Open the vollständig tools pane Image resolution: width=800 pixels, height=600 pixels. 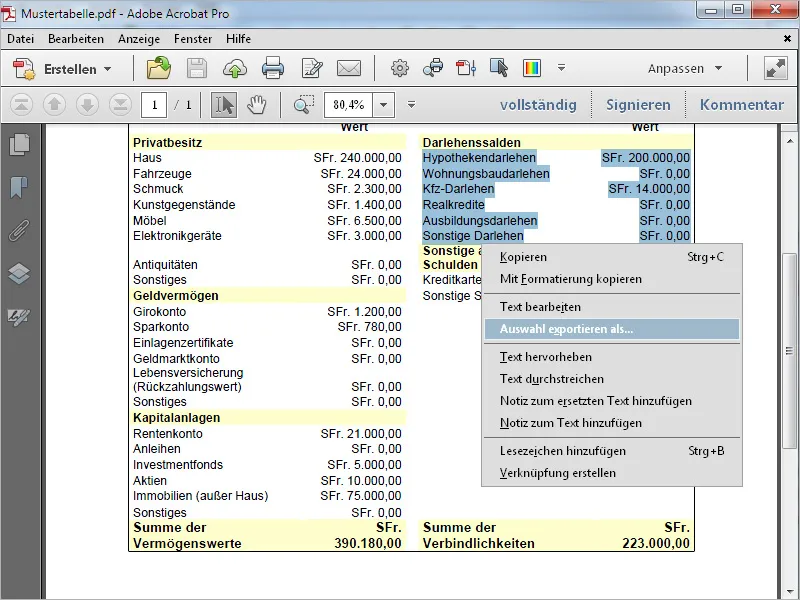(538, 105)
